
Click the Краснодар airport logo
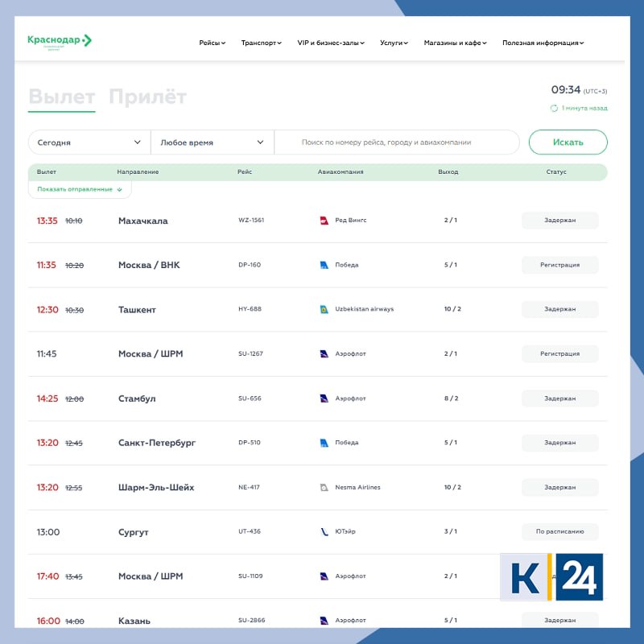click(60, 41)
